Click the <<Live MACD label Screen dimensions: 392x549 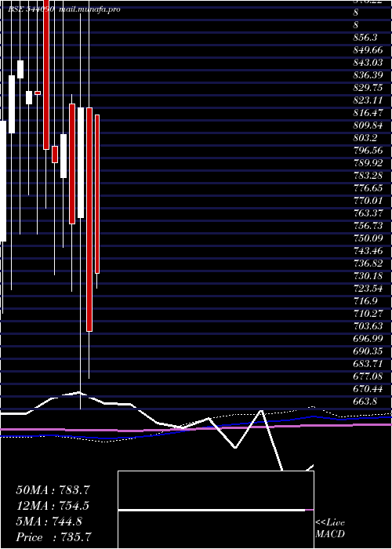tap(330, 529)
